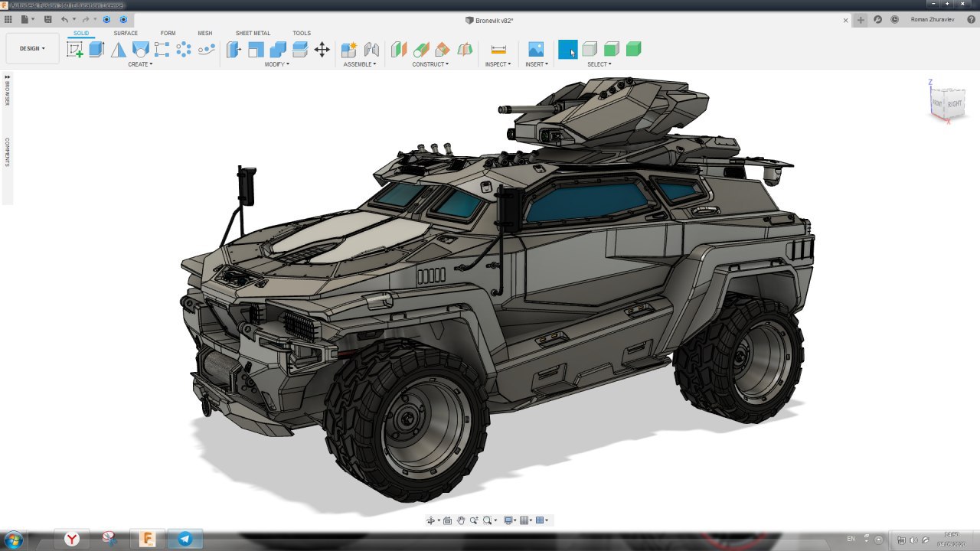Select the Press Pull tool

[234, 50]
